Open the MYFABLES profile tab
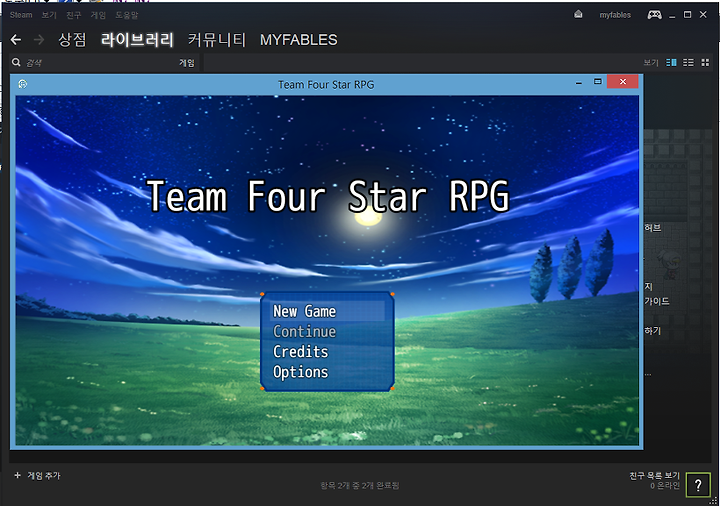 tap(298, 40)
